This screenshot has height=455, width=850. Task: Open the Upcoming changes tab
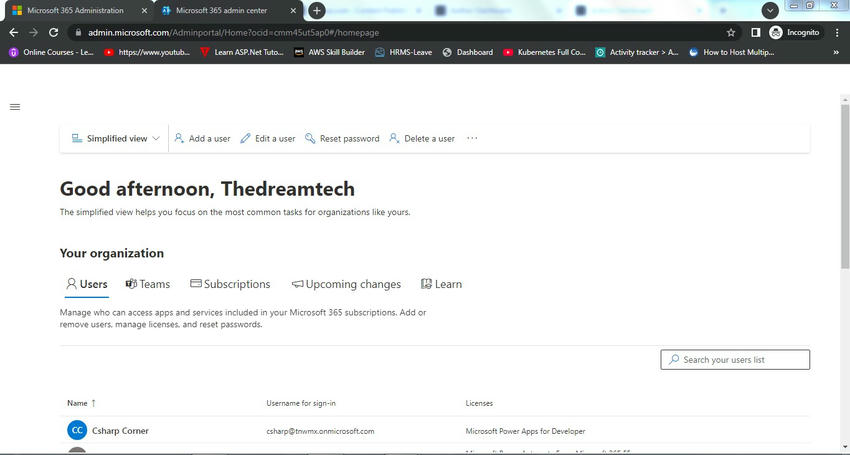346,284
